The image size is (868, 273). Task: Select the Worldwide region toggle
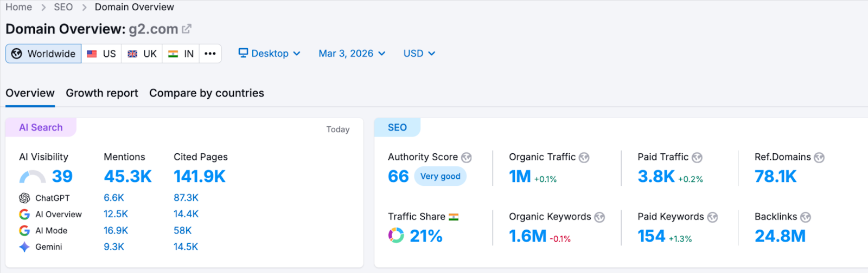(43, 54)
